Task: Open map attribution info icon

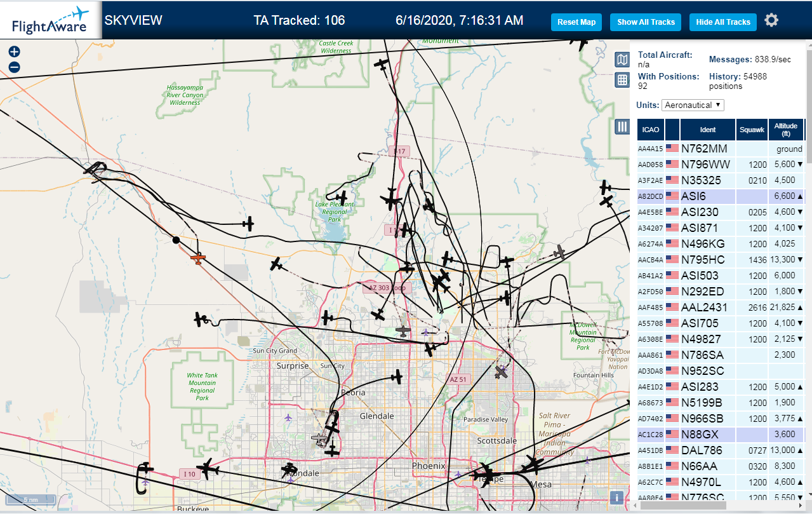Action: point(615,498)
